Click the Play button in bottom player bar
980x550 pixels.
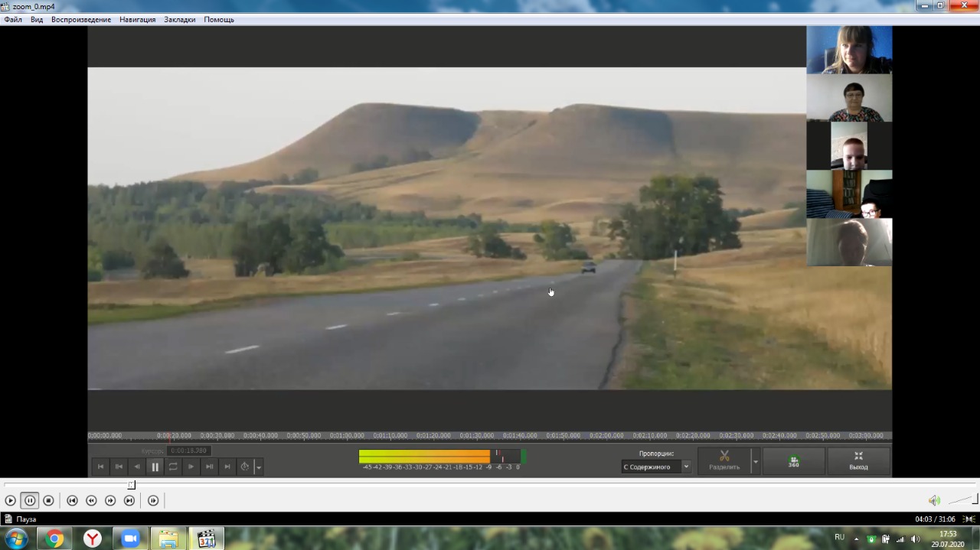10,500
